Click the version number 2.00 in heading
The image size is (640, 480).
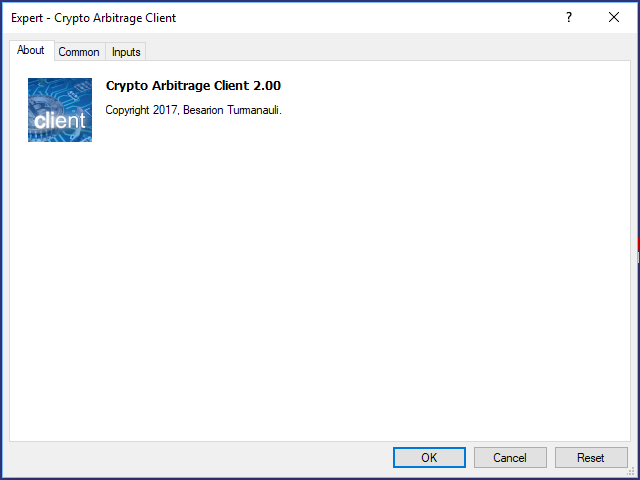pyautogui.click(x=267, y=86)
